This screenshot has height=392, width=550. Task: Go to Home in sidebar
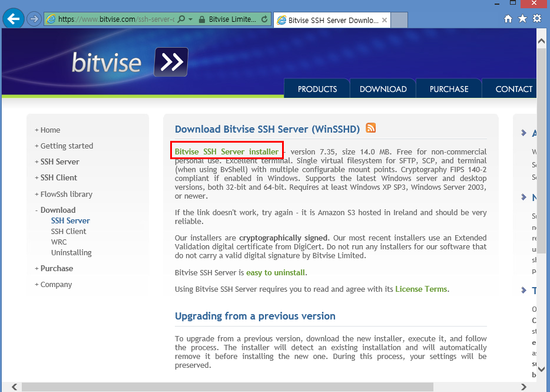(50, 130)
